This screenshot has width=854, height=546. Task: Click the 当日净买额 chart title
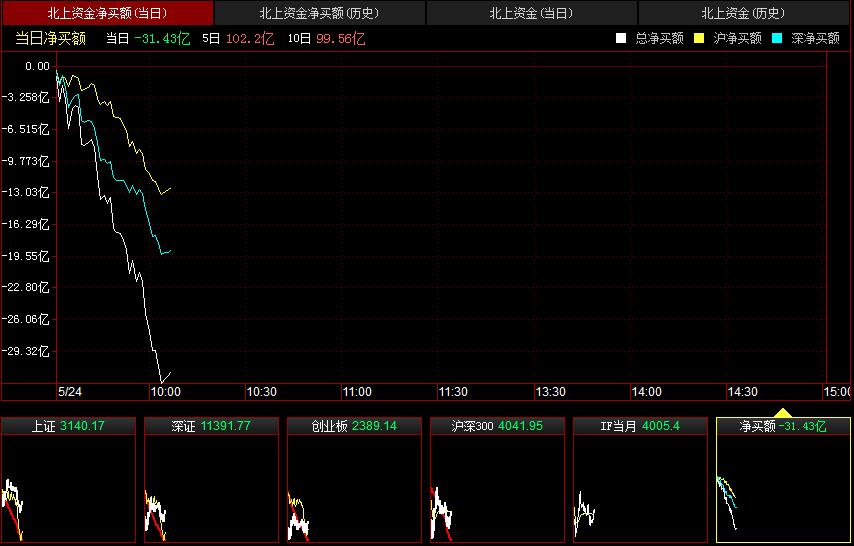tap(50, 38)
